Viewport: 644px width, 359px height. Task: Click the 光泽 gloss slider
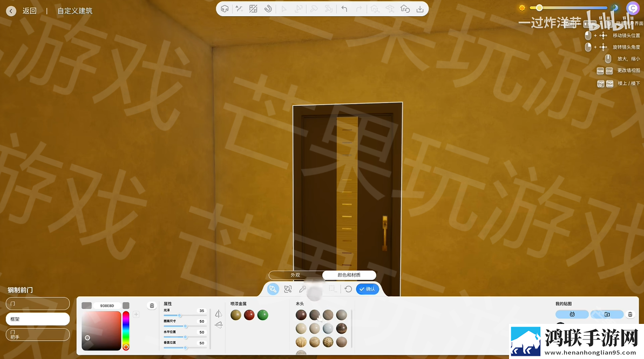coord(185,315)
